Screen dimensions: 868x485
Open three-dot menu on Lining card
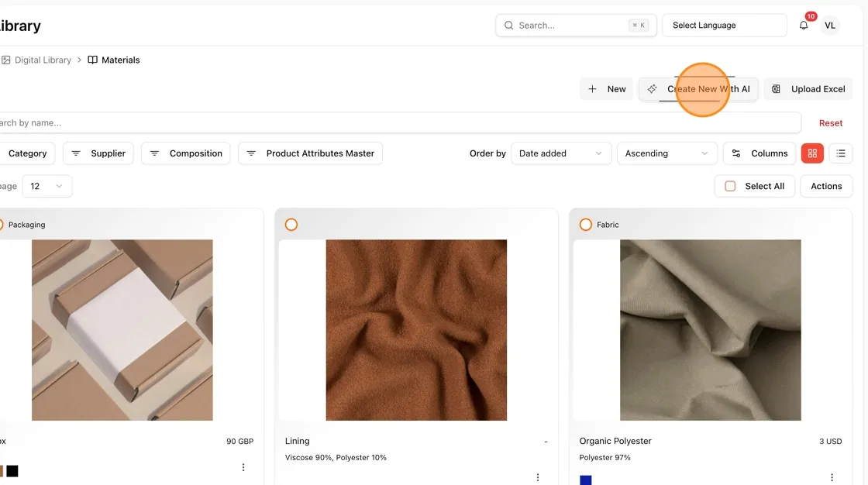coord(538,477)
